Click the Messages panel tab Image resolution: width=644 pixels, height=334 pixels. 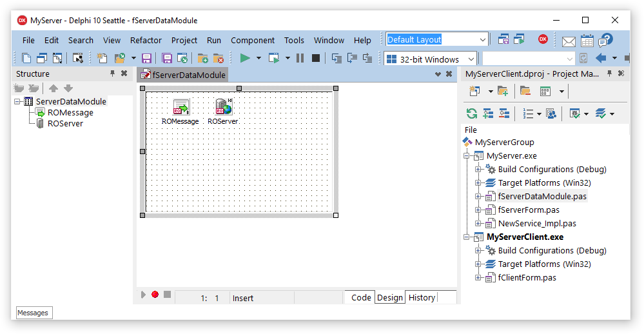(x=34, y=313)
